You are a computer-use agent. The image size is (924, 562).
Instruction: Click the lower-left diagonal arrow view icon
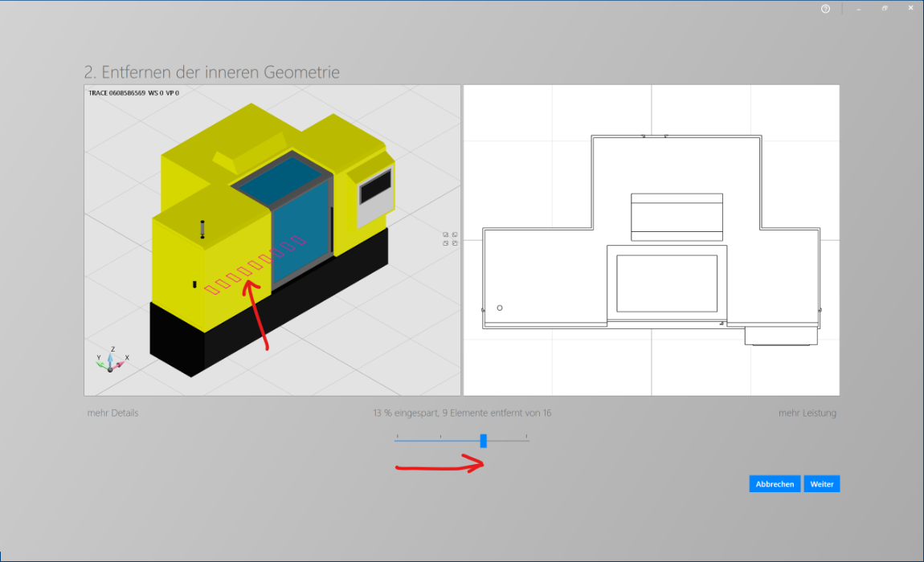click(445, 242)
